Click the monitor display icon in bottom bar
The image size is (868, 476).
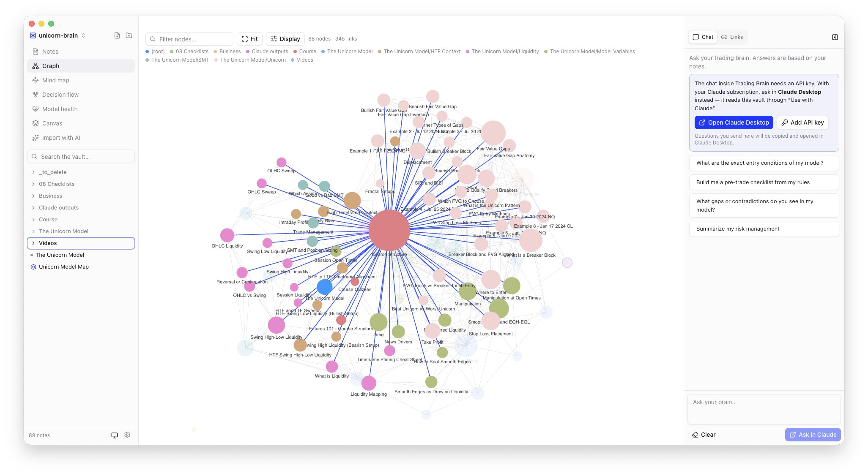[115, 435]
